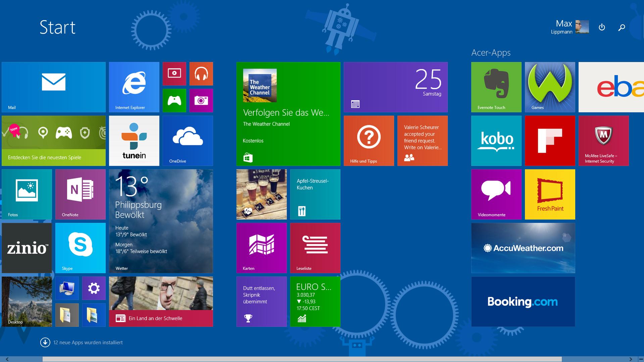Viewport: 644px width, 362px height.
Task: Open the Leseliste tile
Action: coord(315,248)
